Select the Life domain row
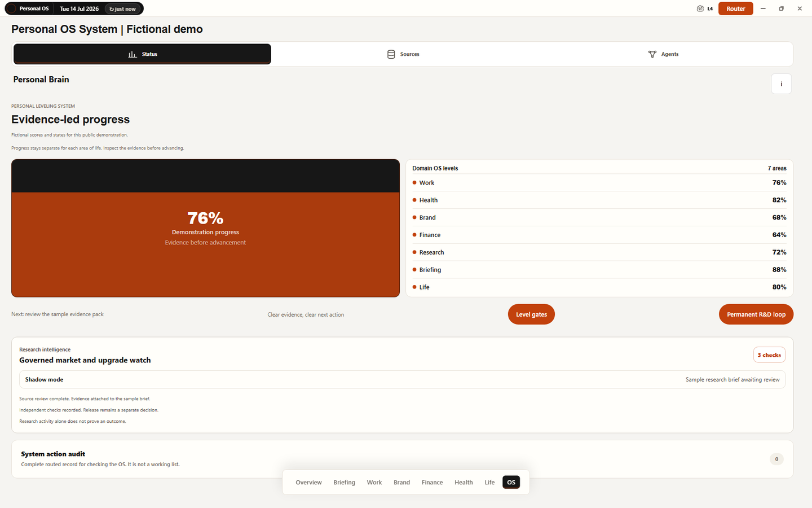The height and width of the screenshot is (508, 812). (599, 287)
